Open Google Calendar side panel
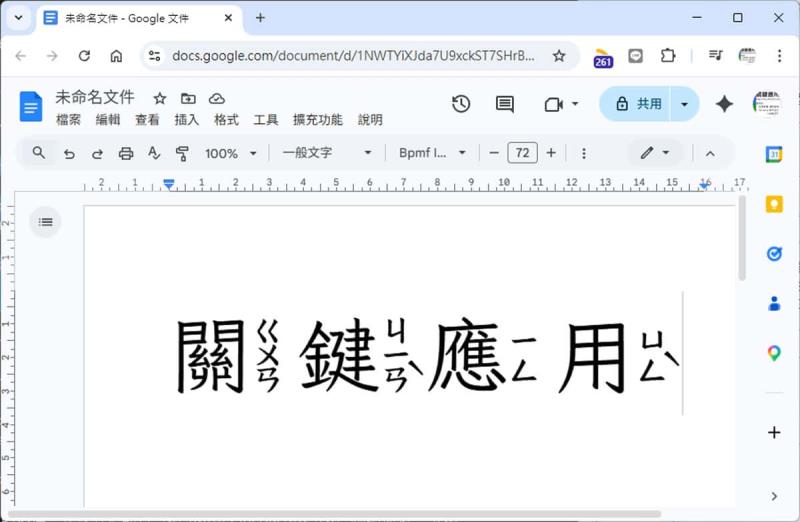Screen dimensions: 800x522 [x=774, y=154]
